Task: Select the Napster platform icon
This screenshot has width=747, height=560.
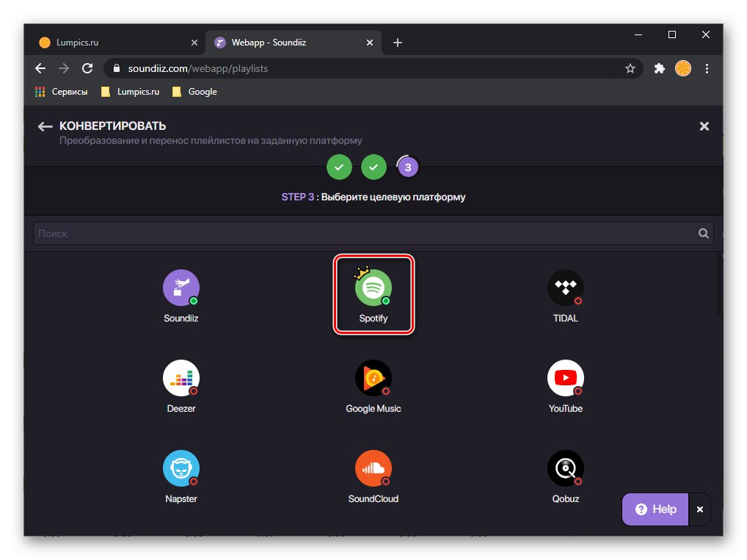Action: coord(181,468)
